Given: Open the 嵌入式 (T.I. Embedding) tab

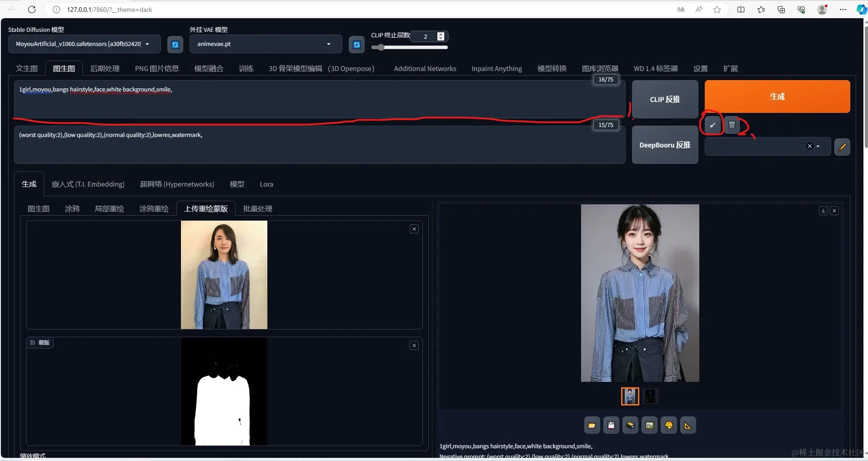Looking at the screenshot, I should [88, 184].
